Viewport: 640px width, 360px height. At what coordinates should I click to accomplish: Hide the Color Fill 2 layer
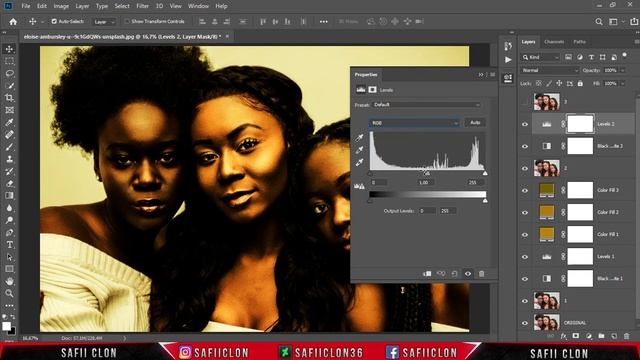tap(525, 213)
